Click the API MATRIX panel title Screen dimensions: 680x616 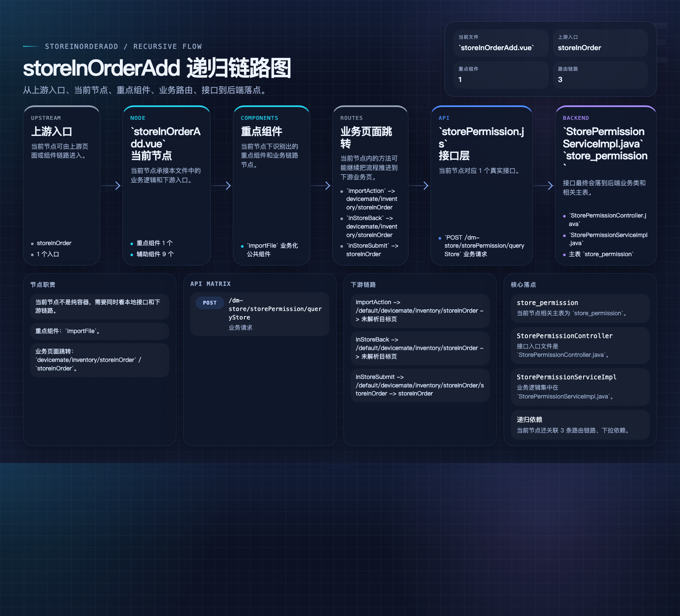click(x=210, y=284)
